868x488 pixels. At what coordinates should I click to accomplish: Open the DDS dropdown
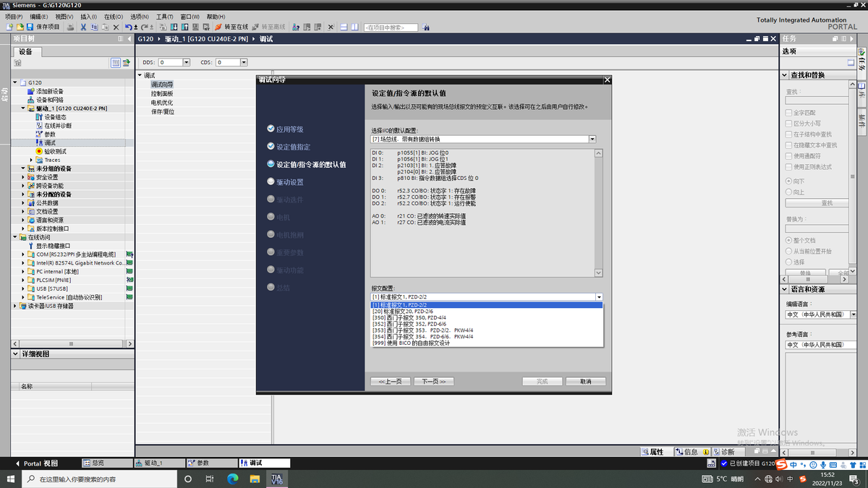[x=186, y=62]
